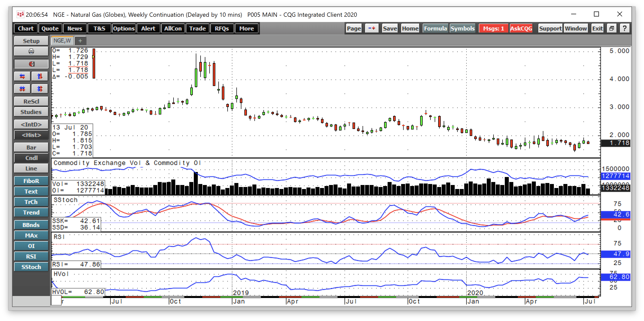The width and height of the screenshot is (644, 321).
Task: Click the Alert toolbar button
Action: (148, 28)
